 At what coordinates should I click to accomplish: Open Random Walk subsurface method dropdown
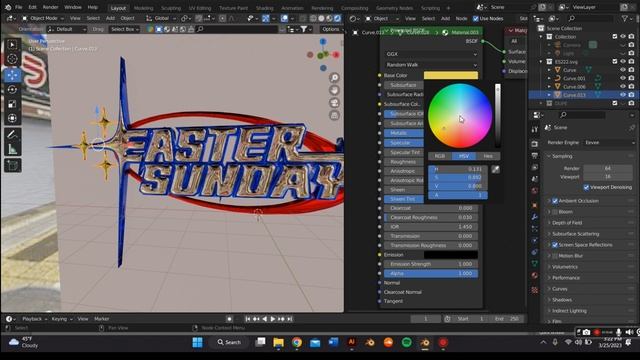(x=431, y=65)
